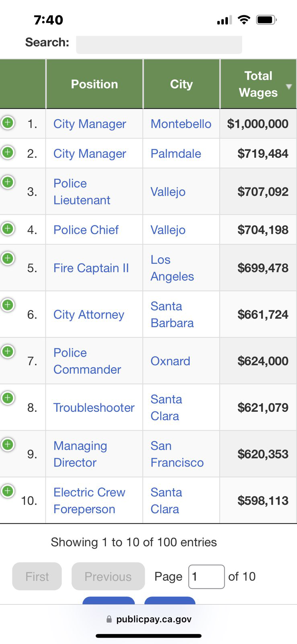Select the page number input box
Viewport: 297px width, 644px height.
tap(207, 577)
